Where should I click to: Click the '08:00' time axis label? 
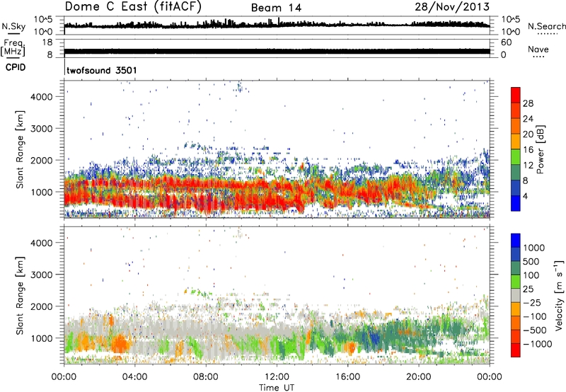tap(206, 377)
